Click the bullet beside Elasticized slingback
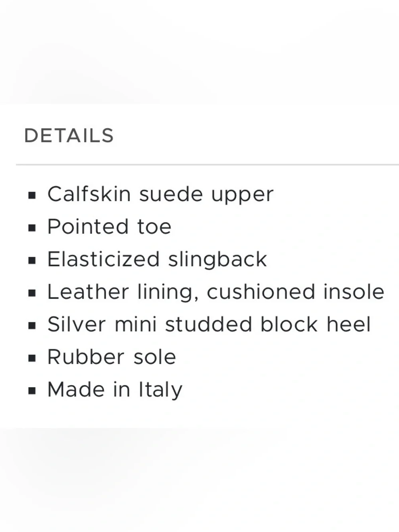This screenshot has height=532, width=399. (x=32, y=261)
